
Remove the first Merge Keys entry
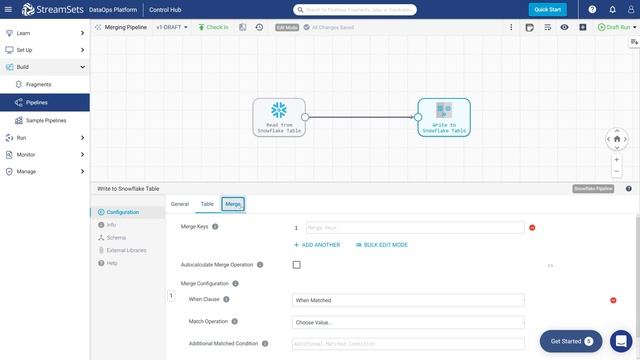click(x=532, y=228)
